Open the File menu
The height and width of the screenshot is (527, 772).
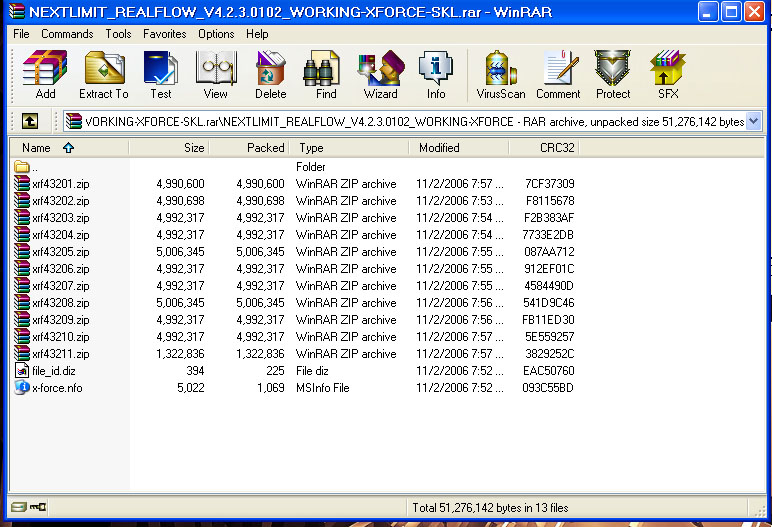(21, 34)
